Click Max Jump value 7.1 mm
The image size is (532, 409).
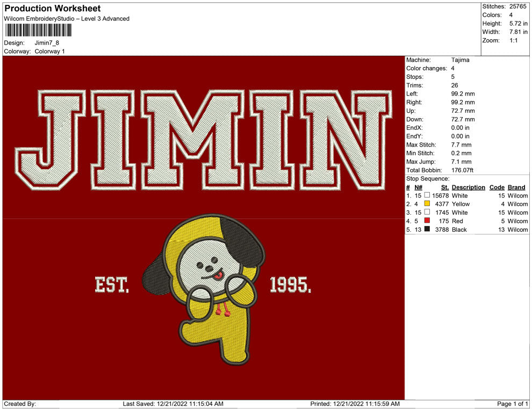pyautogui.click(x=461, y=162)
